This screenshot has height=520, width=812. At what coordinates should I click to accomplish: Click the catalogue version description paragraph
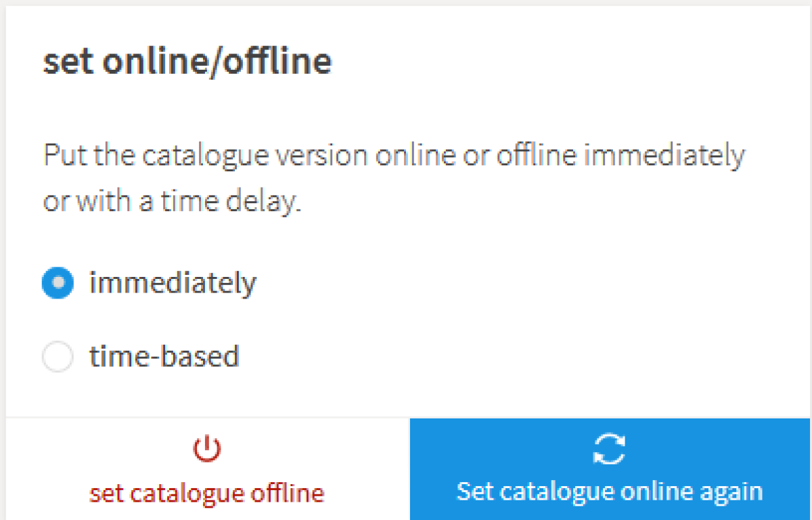(394, 179)
